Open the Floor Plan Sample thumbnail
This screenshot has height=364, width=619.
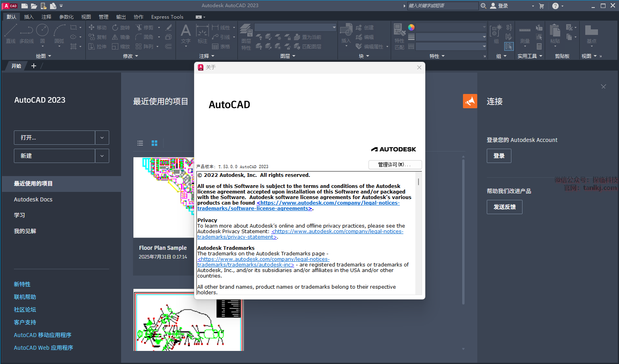(164, 197)
